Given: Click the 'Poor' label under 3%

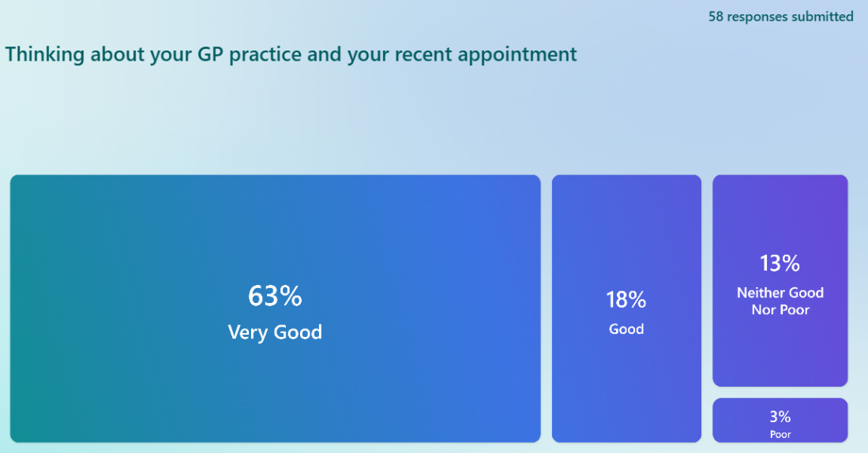Looking at the screenshot, I should [780, 434].
